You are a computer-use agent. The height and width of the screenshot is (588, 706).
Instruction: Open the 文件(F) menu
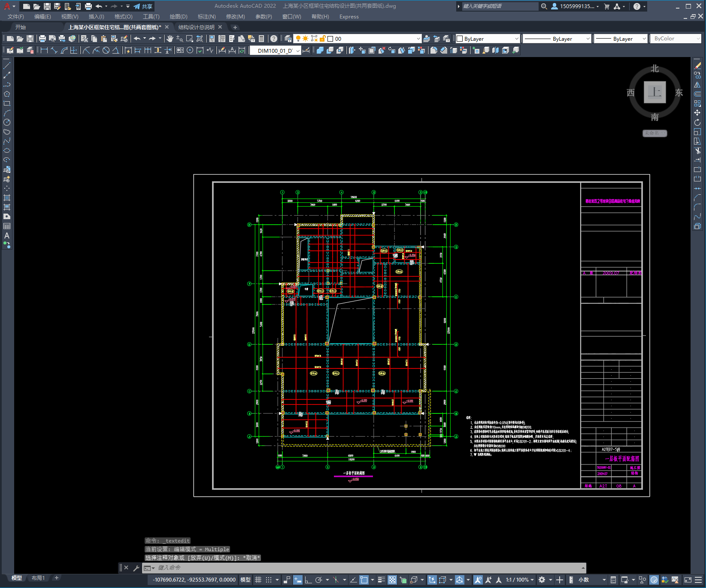[16, 17]
